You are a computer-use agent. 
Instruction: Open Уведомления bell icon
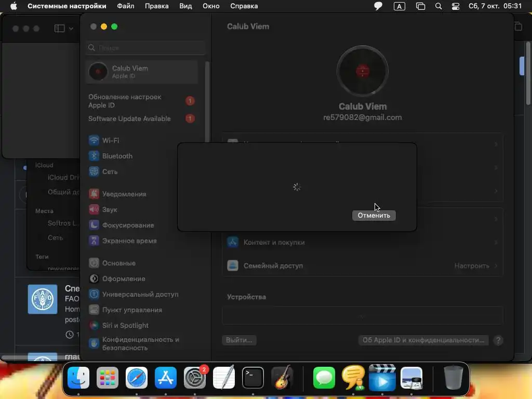94,194
